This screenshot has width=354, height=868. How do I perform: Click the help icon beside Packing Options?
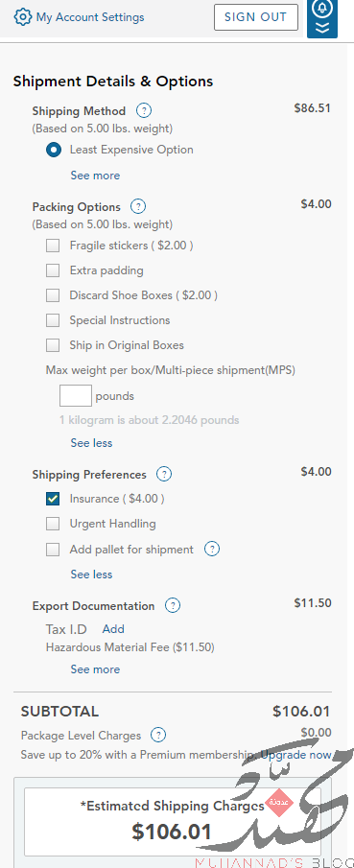coord(138,207)
